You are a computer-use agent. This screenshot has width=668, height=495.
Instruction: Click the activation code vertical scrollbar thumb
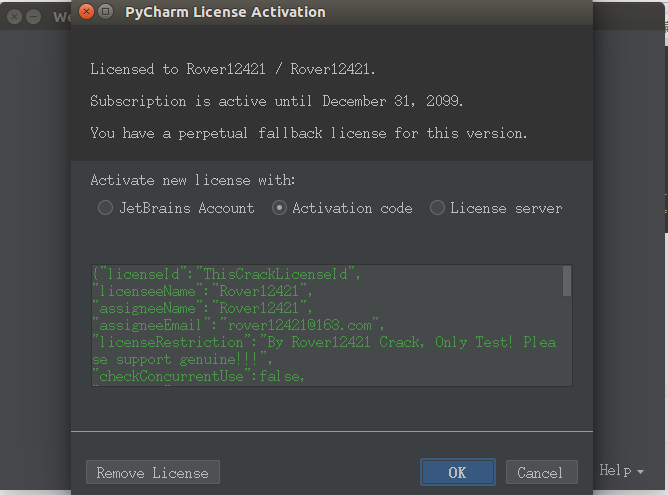567,281
